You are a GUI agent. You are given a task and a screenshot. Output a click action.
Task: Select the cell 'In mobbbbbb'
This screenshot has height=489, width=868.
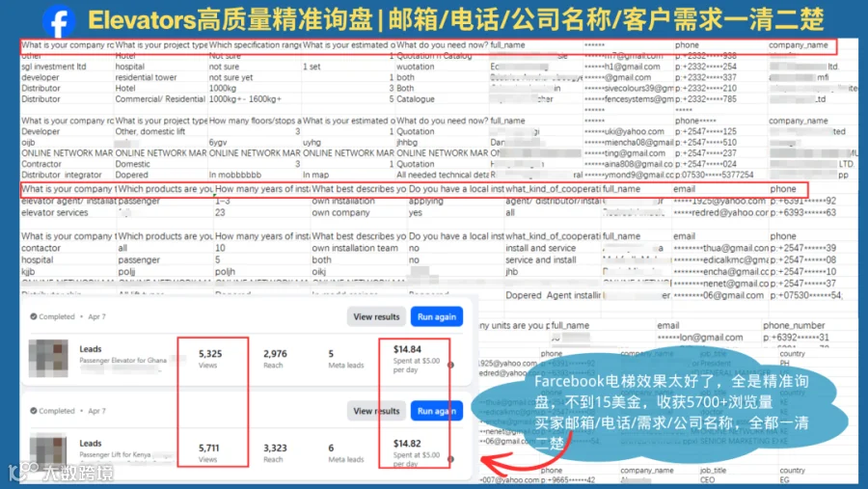point(235,175)
